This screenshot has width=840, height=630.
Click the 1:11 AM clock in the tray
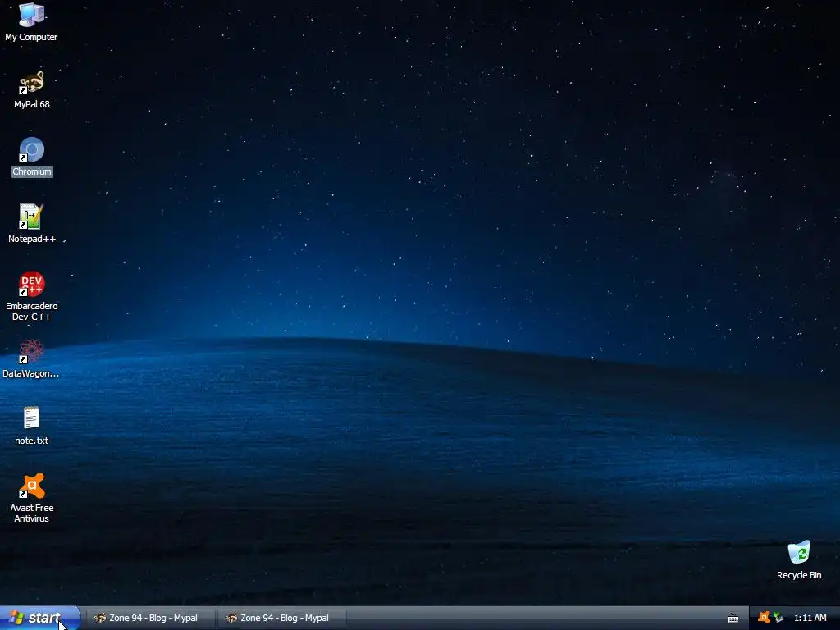[810, 618]
